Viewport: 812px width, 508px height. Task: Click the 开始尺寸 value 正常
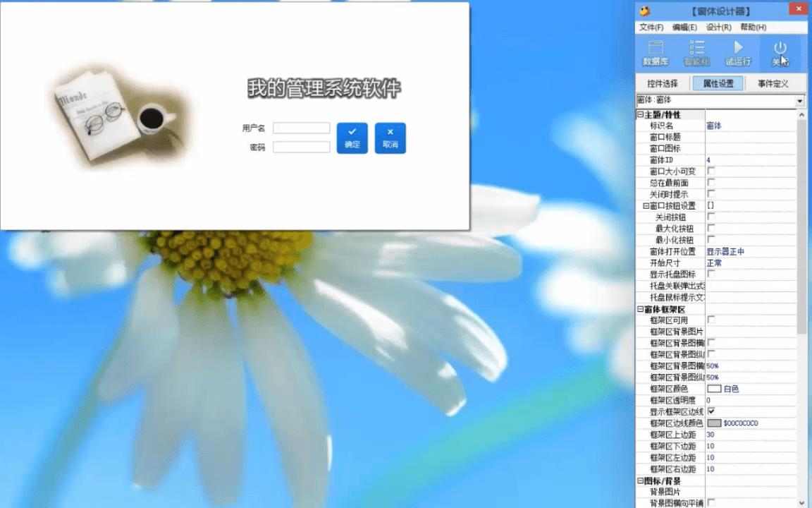pyautogui.click(x=714, y=262)
